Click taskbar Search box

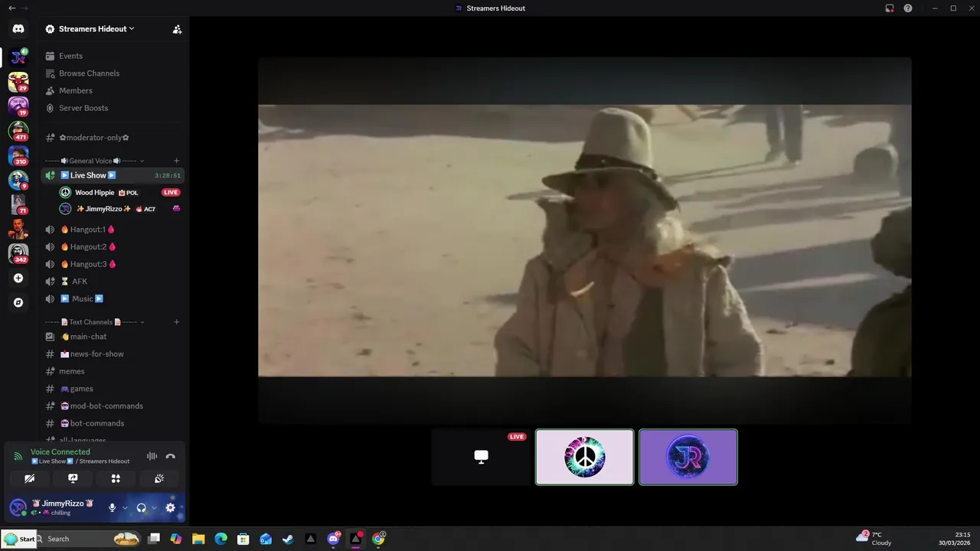click(x=89, y=539)
